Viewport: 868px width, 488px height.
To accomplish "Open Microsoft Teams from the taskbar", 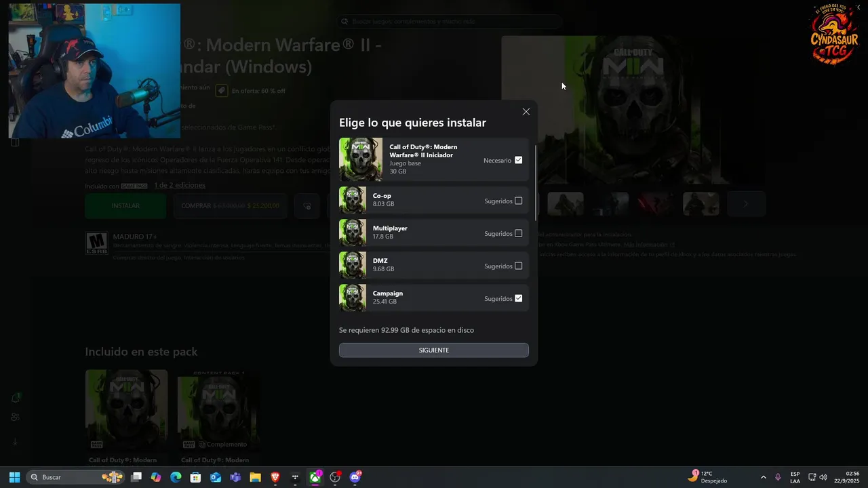I will coord(235,477).
